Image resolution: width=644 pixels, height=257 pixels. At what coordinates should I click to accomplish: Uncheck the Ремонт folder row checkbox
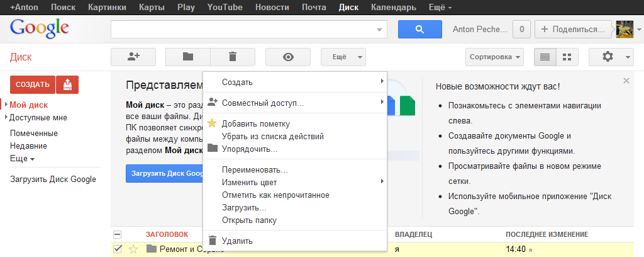click(x=118, y=248)
